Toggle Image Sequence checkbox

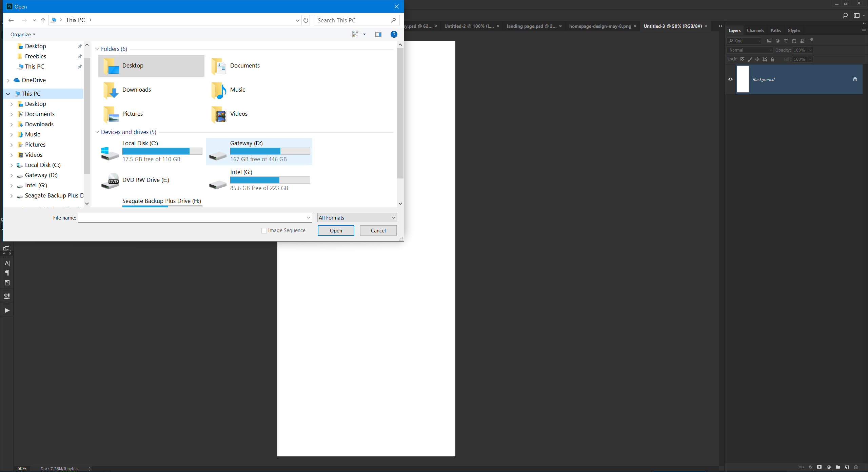pyautogui.click(x=265, y=230)
